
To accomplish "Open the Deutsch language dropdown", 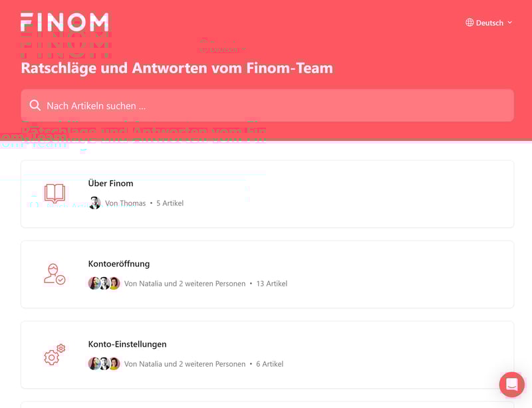I will click(489, 23).
